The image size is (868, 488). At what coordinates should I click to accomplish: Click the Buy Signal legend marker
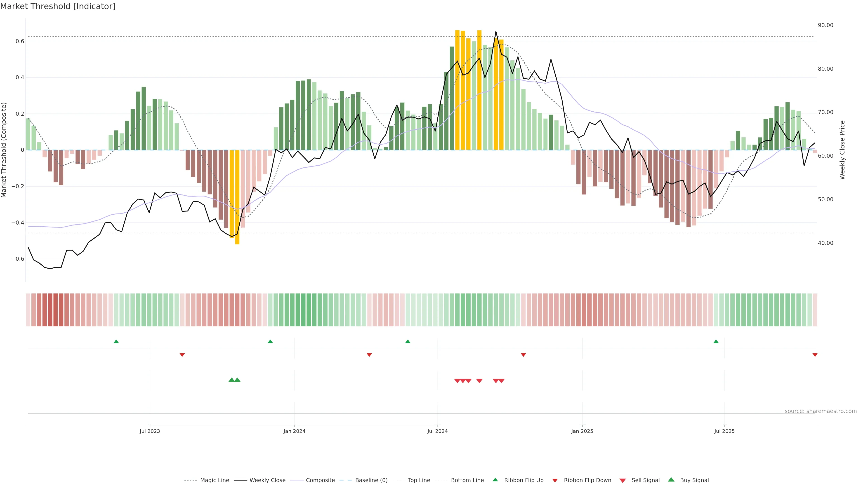coord(671,480)
